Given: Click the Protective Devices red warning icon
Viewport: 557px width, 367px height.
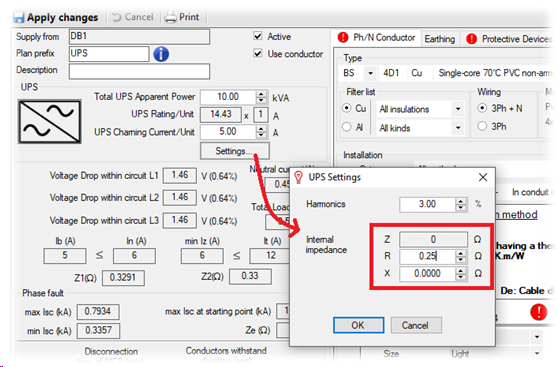Looking at the screenshot, I should pos(471,38).
